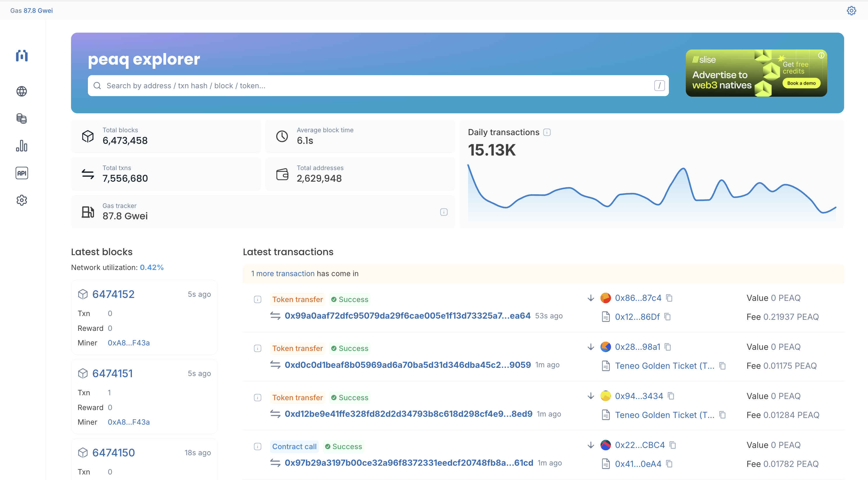Open the API sidebar icon

click(x=22, y=173)
